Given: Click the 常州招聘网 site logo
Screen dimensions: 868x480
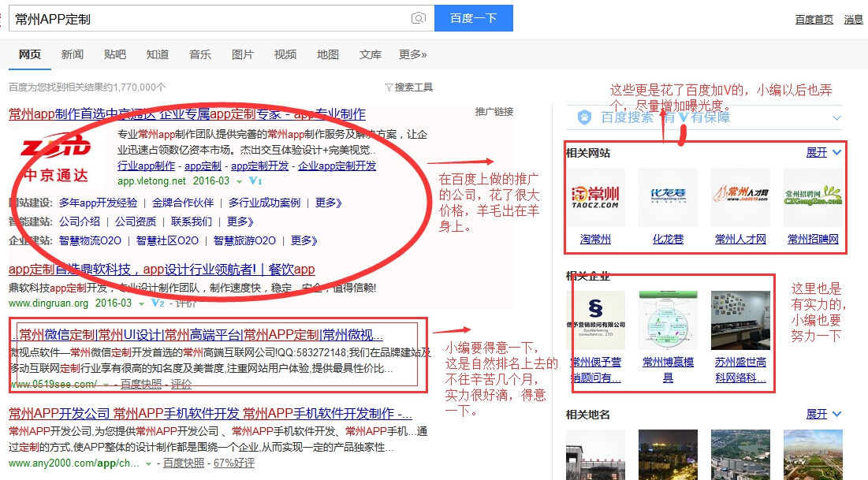Looking at the screenshot, I should [813, 198].
